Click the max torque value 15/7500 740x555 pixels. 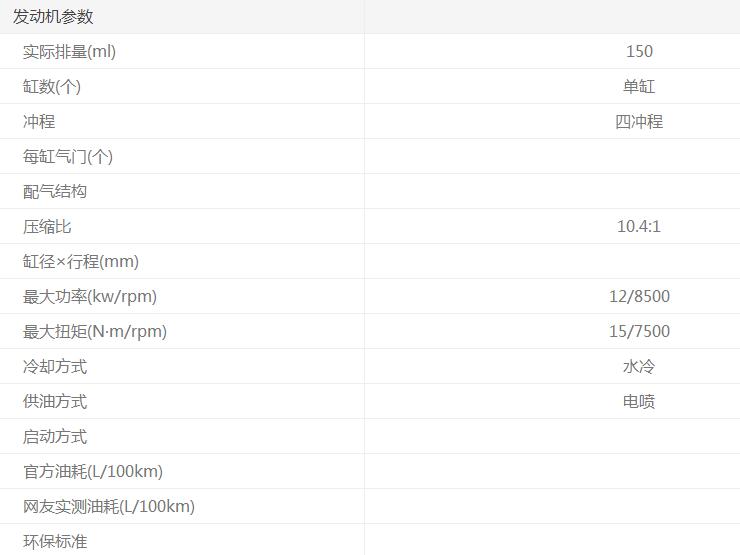pos(639,331)
